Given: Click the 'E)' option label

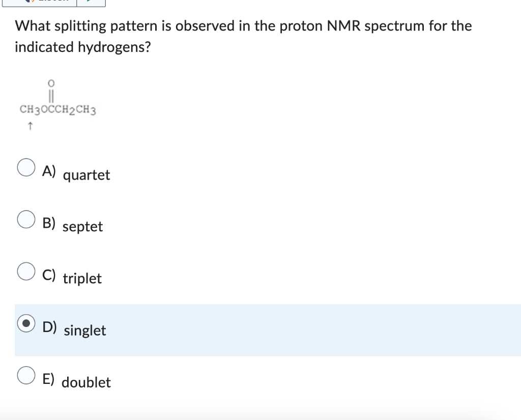Looking at the screenshot, I should coord(49,378).
